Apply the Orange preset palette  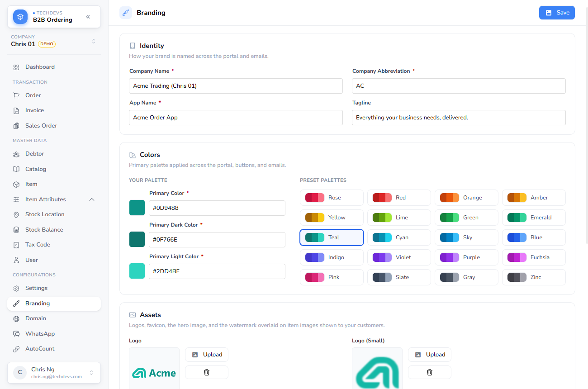[466, 198]
